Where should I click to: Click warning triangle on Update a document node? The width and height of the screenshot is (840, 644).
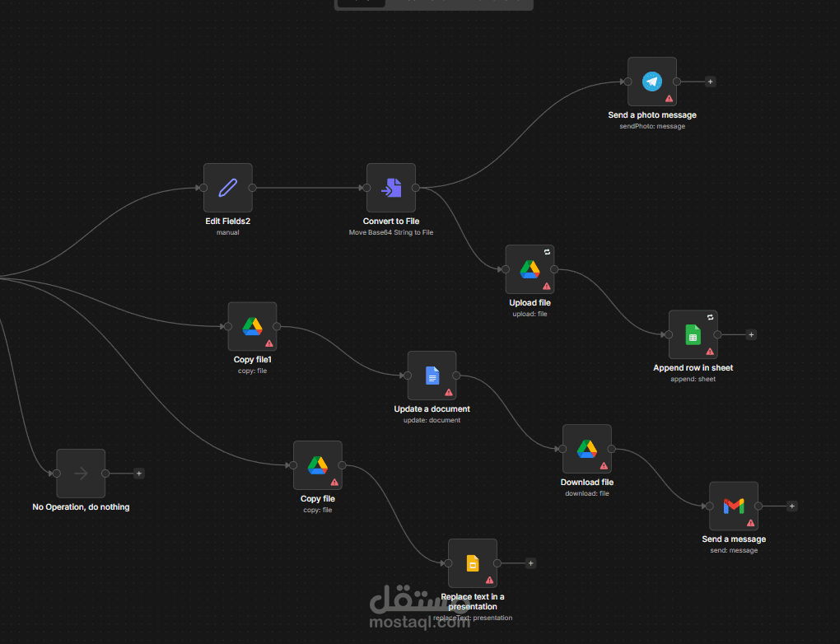[449, 393]
